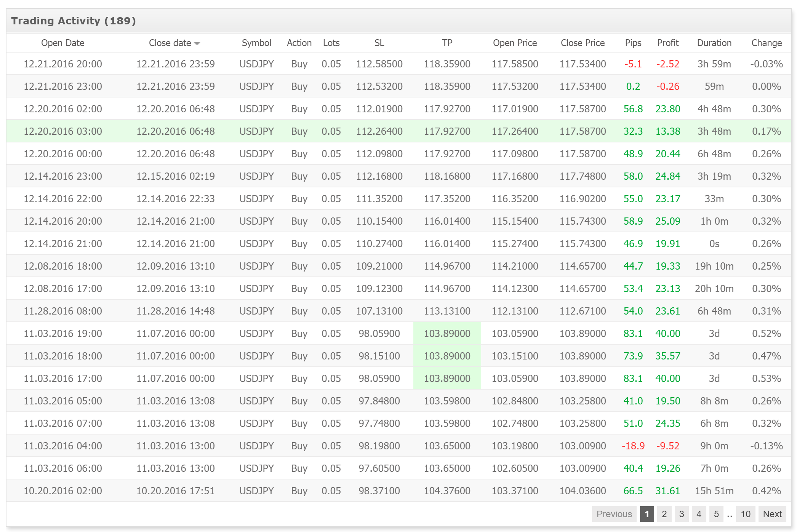Image resolution: width=797 pixels, height=532 pixels.
Task: Sort by the SL column header
Action: point(379,43)
